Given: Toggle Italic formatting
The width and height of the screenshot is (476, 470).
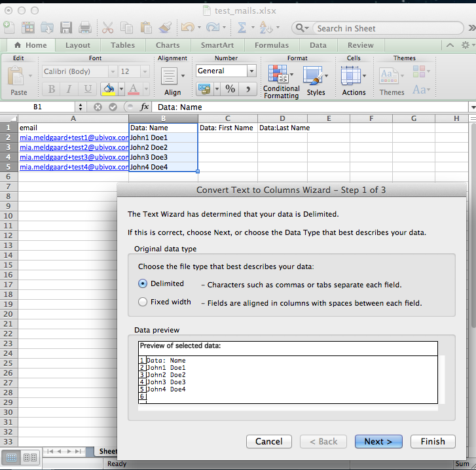Looking at the screenshot, I should pos(69,89).
